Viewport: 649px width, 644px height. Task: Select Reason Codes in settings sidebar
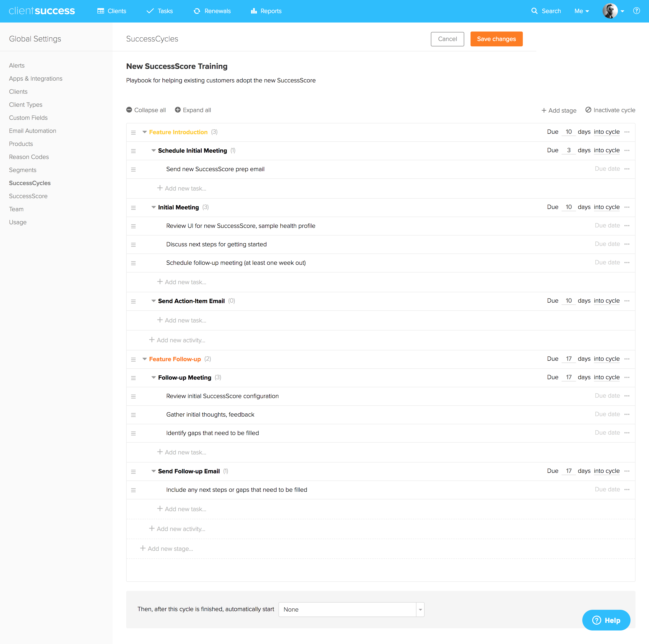(29, 157)
